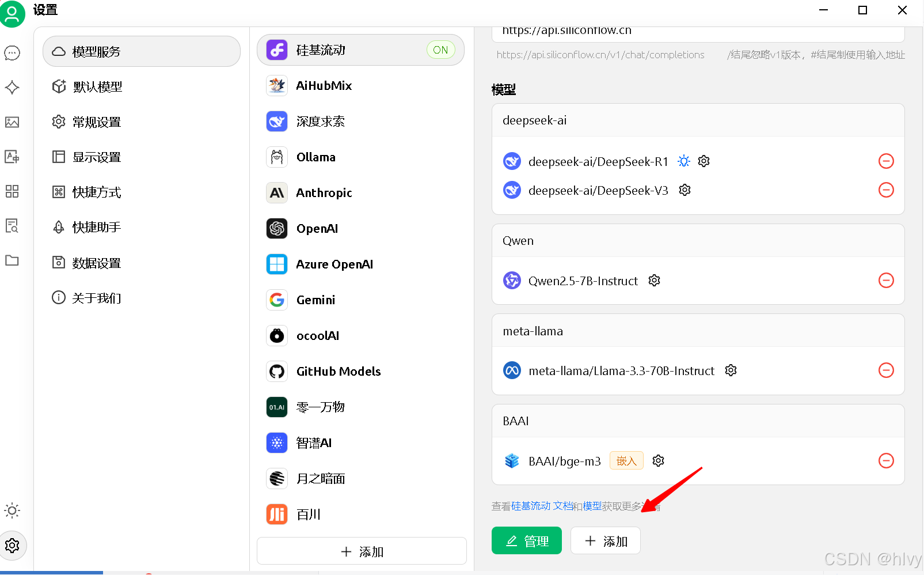Viewport: 924px width, 575px height.
Task: Select the Gemini provider
Action: pyautogui.click(x=360, y=300)
